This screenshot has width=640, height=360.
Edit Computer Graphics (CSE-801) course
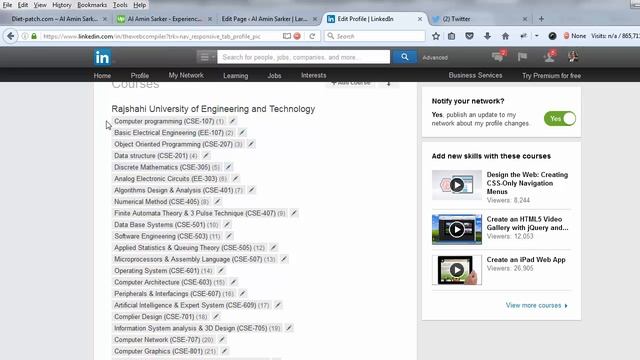[x=224, y=351]
